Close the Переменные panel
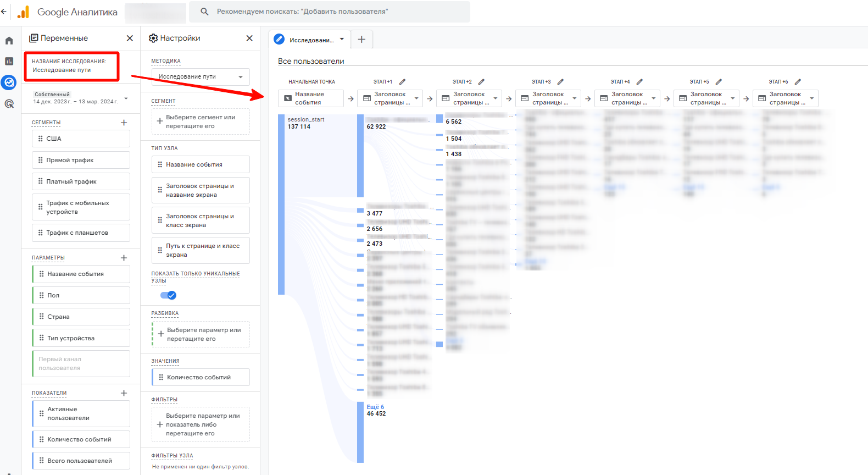Image resolution: width=868 pixels, height=475 pixels. [x=130, y=38]
